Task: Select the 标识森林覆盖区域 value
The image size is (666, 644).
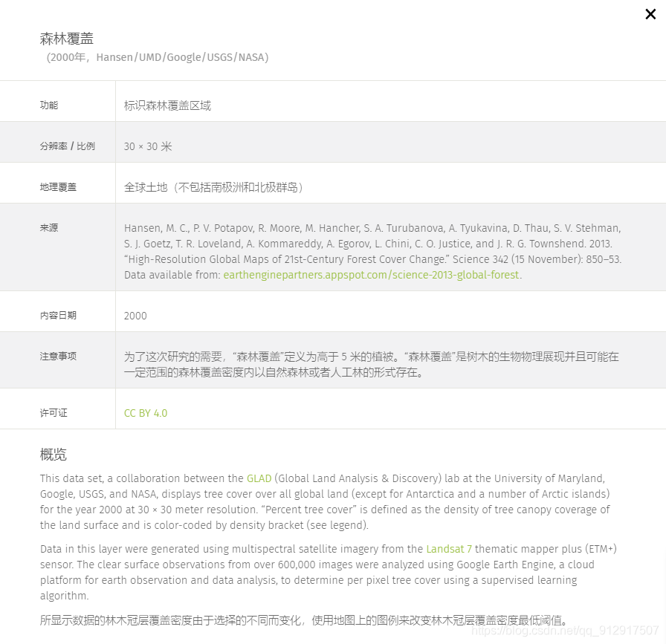Action: click(167, 105)
